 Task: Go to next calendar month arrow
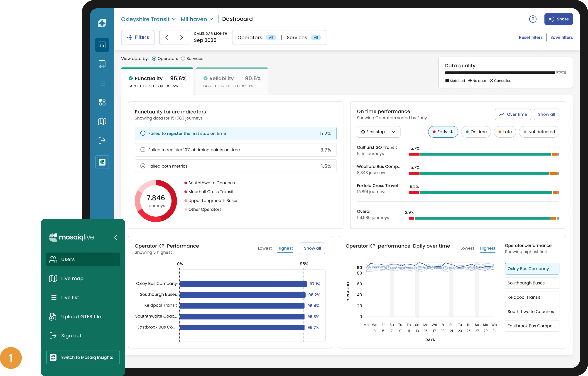(181, 37)
